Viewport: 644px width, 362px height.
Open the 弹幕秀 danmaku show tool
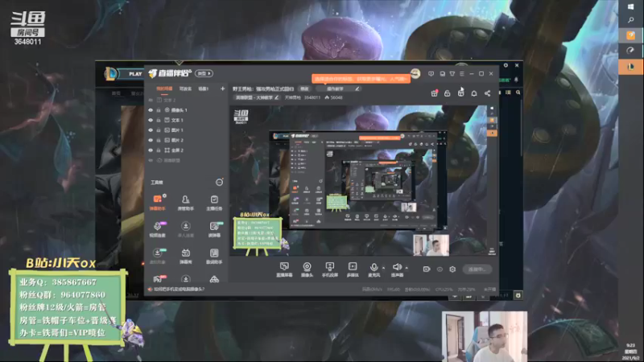186,256
